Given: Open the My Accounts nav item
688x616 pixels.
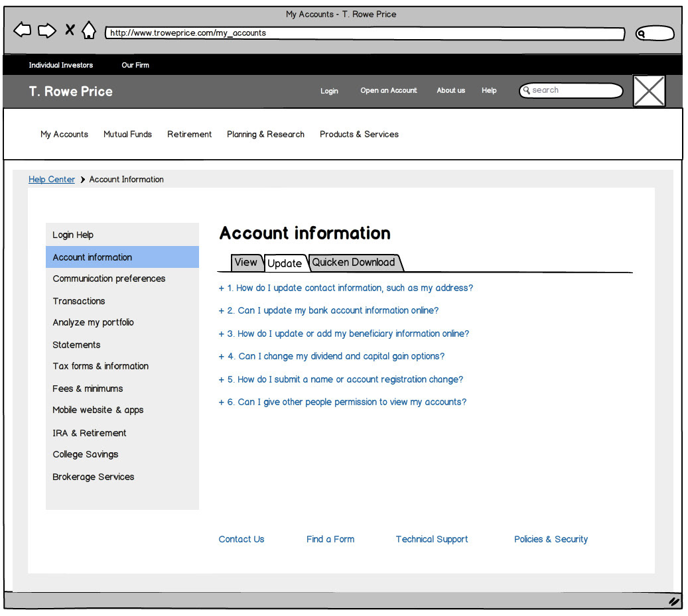Looking at the screenshot, I should point(64,134).
